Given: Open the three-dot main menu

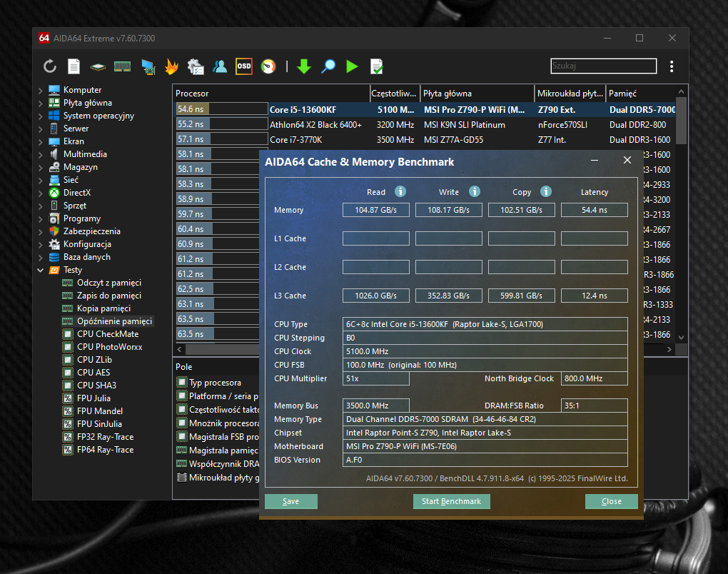Looking at the screenshot, I should tap(672, 66).
